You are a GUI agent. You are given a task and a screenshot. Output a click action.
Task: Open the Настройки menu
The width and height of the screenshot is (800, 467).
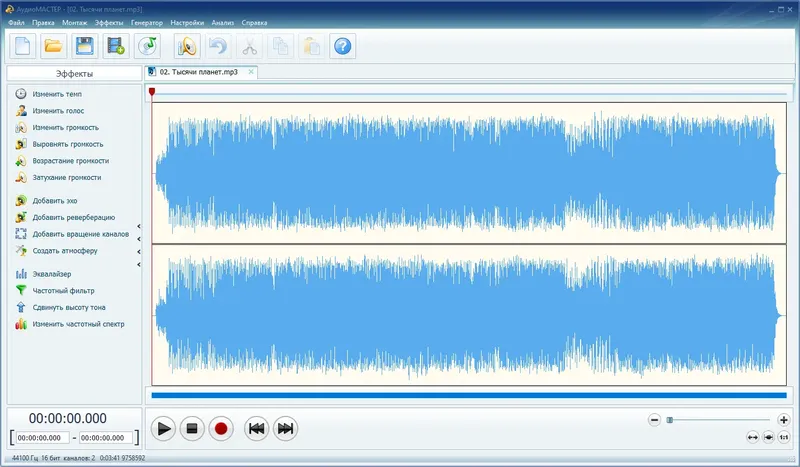coord(187,22)
